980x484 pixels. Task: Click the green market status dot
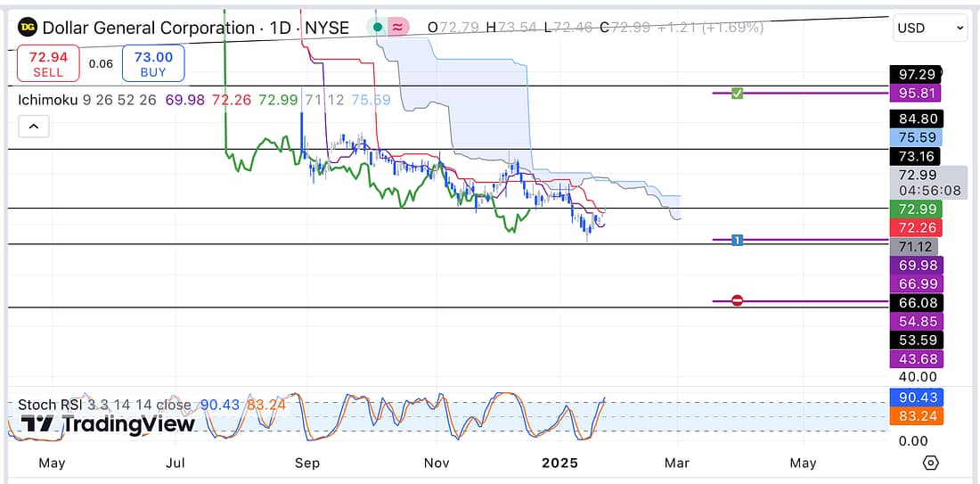[x=379, y=28]
